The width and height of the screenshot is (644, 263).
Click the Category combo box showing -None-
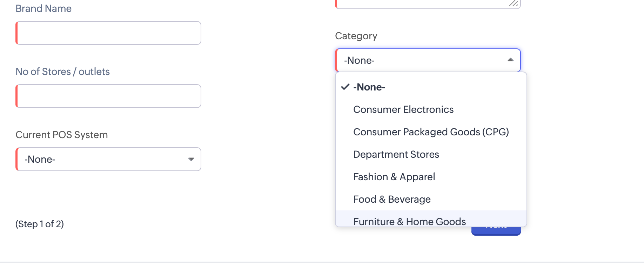click(428, 60)
